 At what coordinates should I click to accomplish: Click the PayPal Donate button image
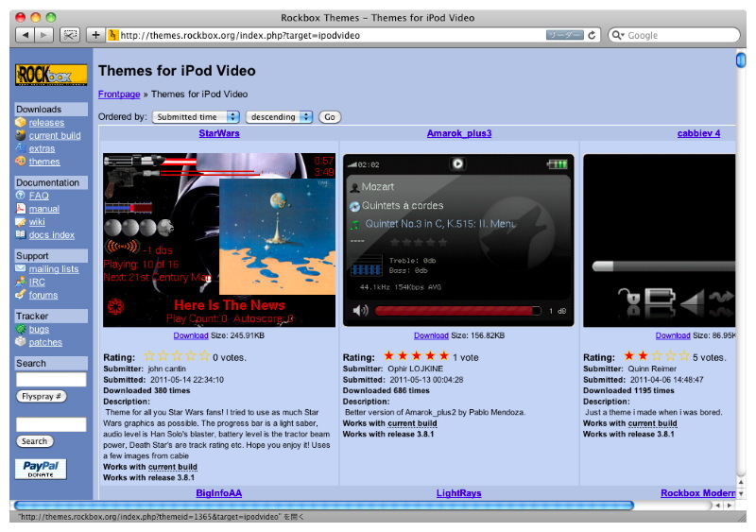point(40,470)
